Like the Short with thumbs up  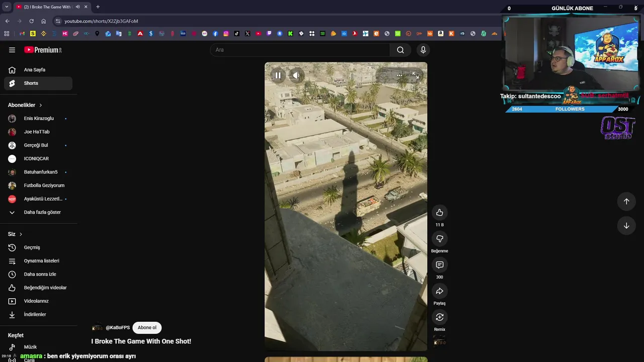click(440, 213)
